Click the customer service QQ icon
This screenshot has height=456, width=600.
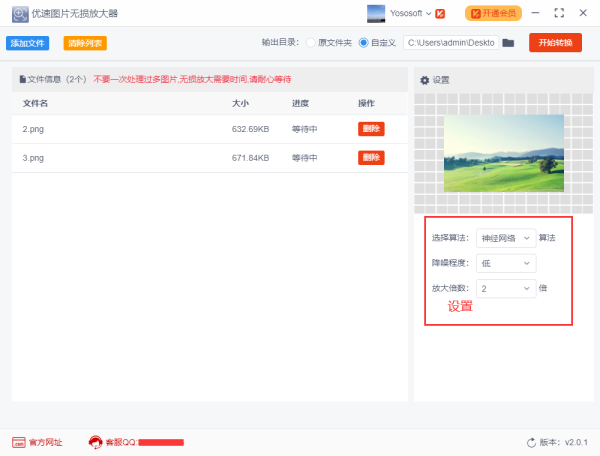95,442
